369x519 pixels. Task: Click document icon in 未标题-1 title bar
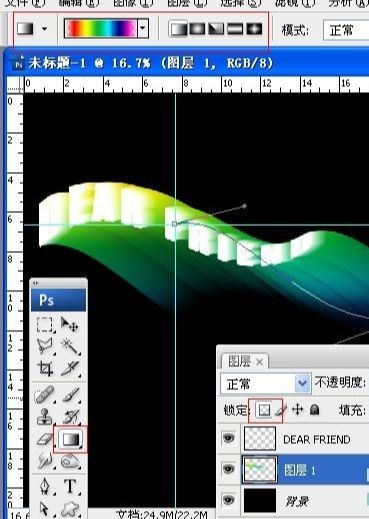(18, 63)
